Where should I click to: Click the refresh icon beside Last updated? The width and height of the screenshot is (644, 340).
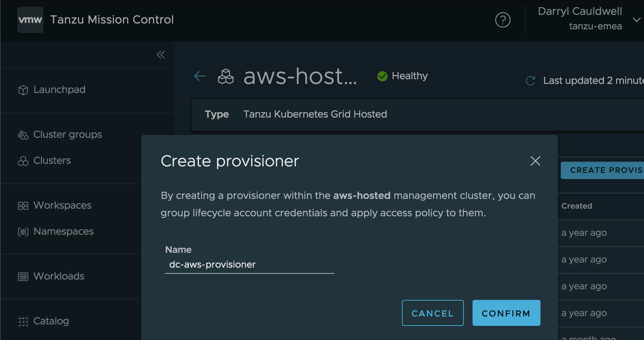[530, 81]
